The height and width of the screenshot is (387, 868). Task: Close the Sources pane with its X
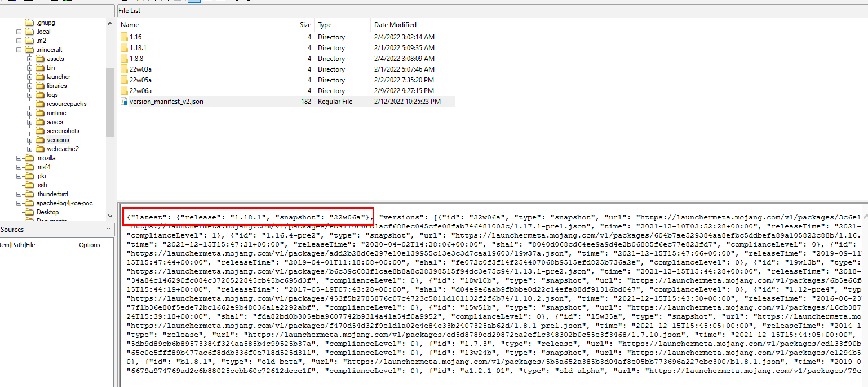click(109, 230)
